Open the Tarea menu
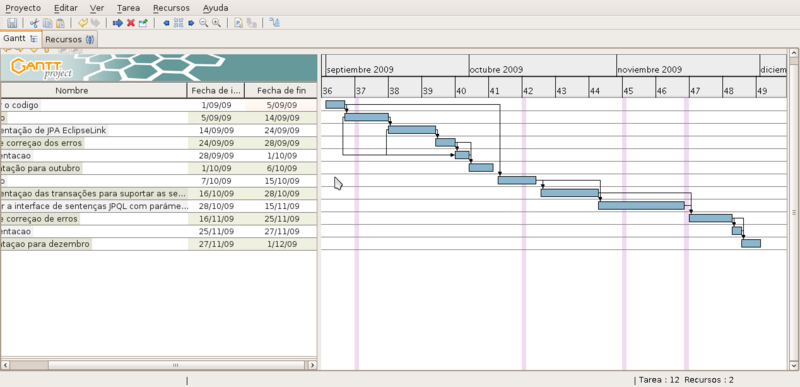Screen dimensions: 800x387 point(128,8)
